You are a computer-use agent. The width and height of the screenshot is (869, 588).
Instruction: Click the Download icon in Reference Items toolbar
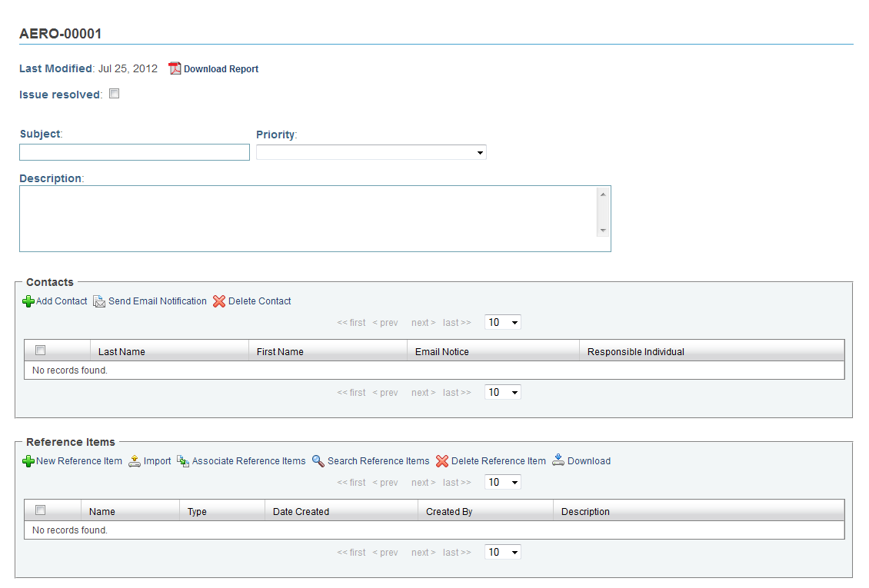click(558, 460)
